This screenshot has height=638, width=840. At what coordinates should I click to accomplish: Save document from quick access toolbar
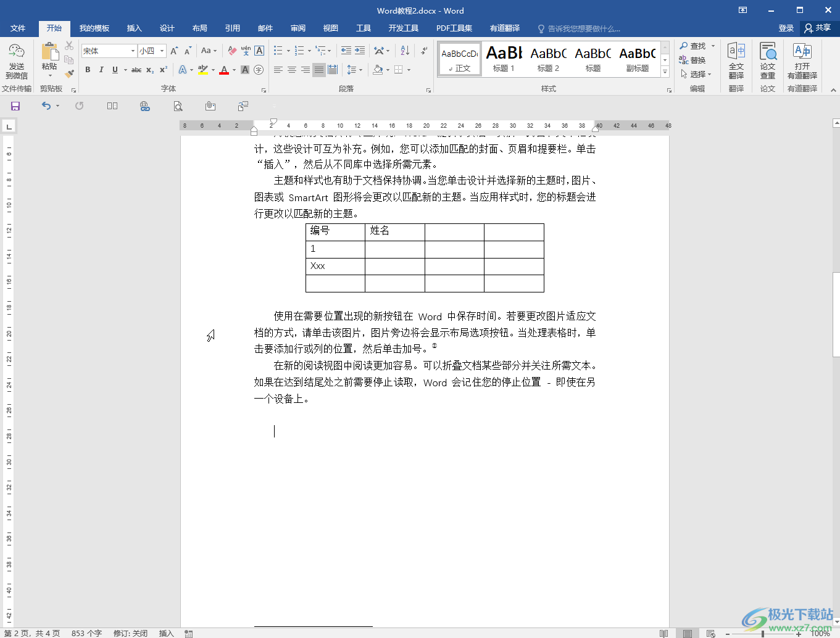(15, 106)
